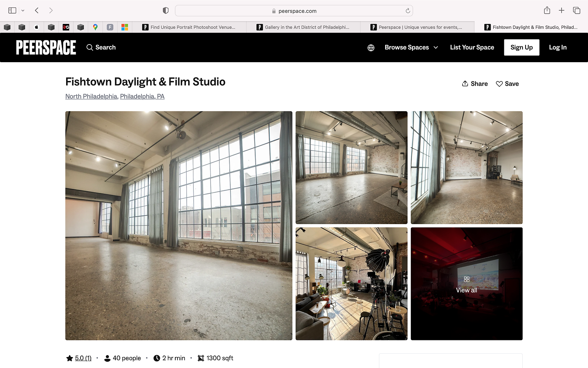Show the tab overview

point(577,10)
